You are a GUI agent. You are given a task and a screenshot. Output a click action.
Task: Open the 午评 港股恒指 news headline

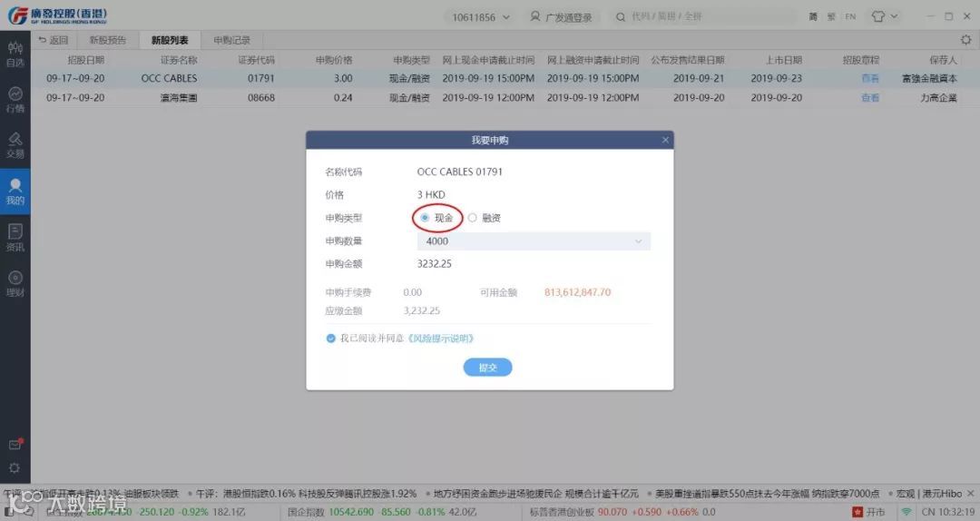[x=307, y=494]
